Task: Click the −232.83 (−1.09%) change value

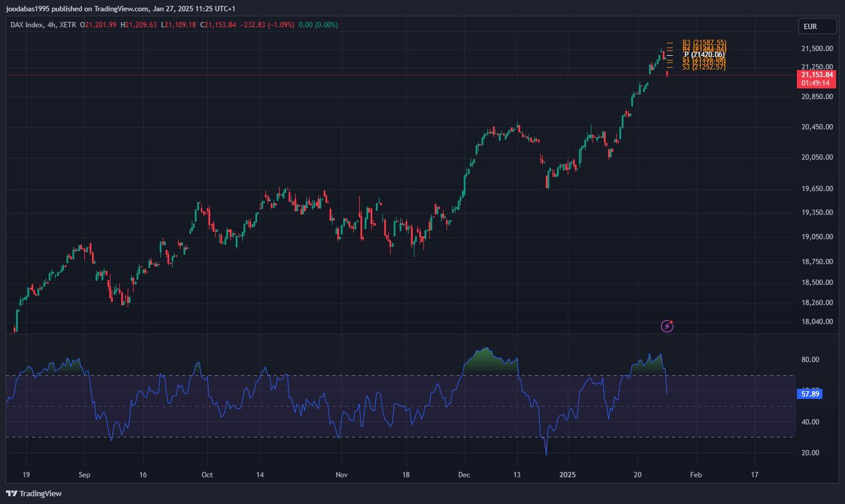Action: coord(267,25)
